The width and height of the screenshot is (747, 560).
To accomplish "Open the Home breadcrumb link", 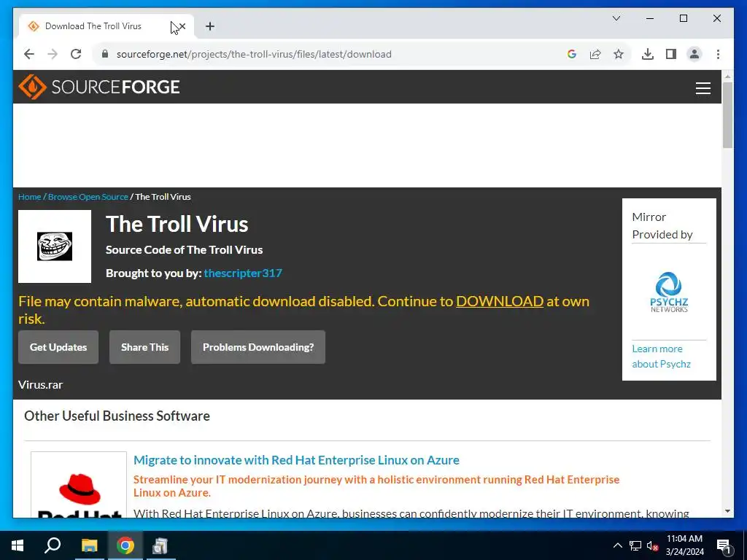I will pyautogui.click(x=29, y=197).
